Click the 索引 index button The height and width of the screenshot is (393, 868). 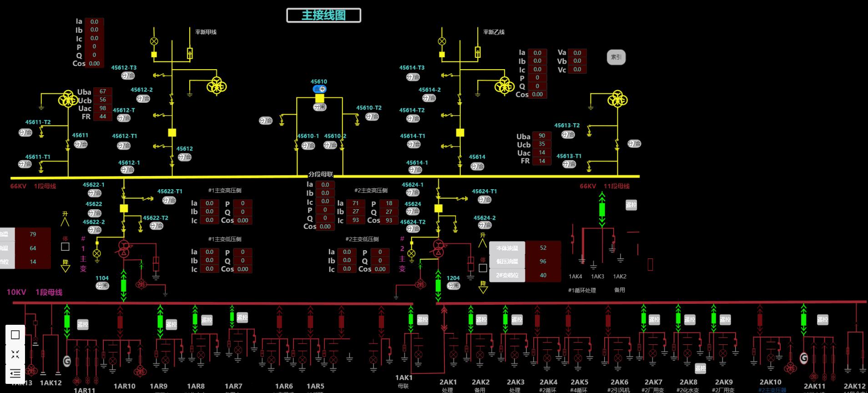pos(616,57)
